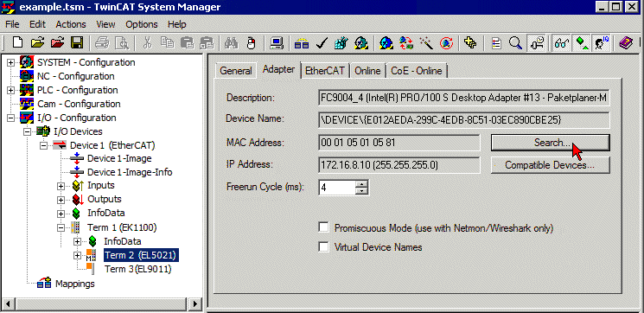Click the Search... button
Screen dimensions: 644x313
pyautogui.click(x=550, y=143)
